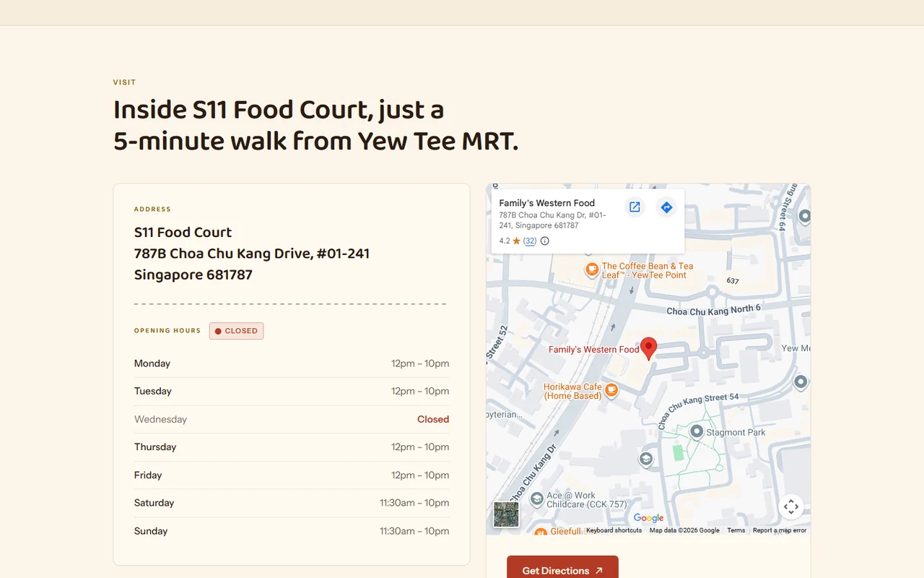Click the Google logo on the map
The image size is (924, 578).
(x=648, y=517)
